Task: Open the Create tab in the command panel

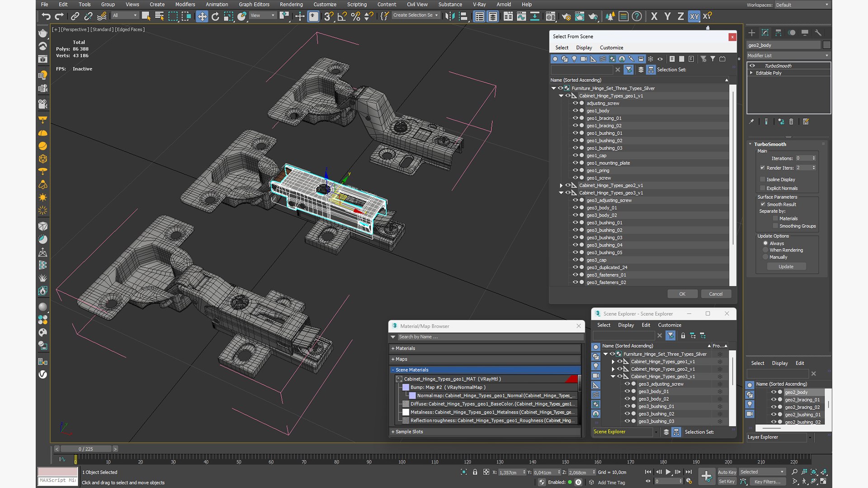Action: click(x=751, y=33)
